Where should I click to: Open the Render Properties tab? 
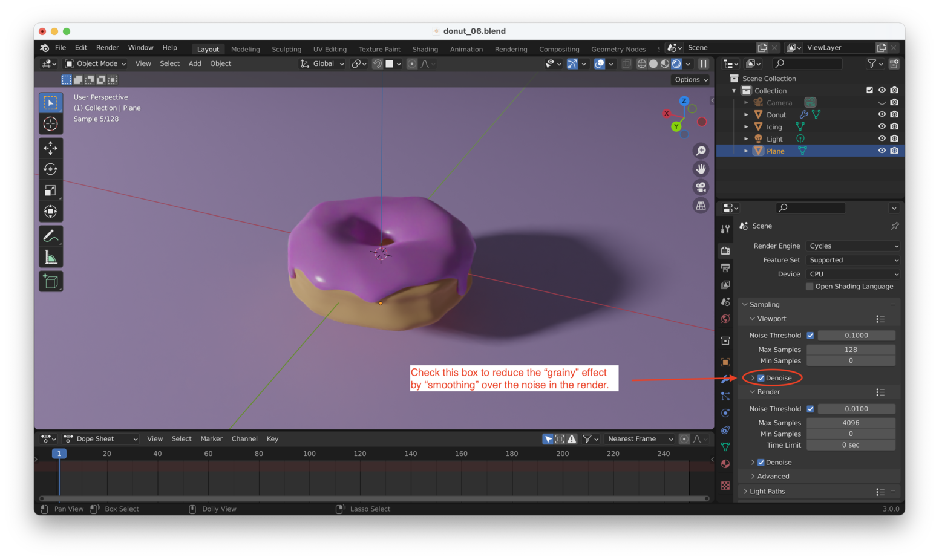[x=725, y=250]
